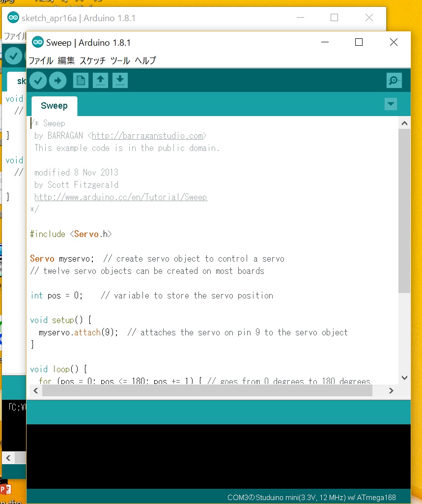This screenshot has height=504, width=422.
Task: Click the vertical scrollbar down arrow
Action: [404, 378]
